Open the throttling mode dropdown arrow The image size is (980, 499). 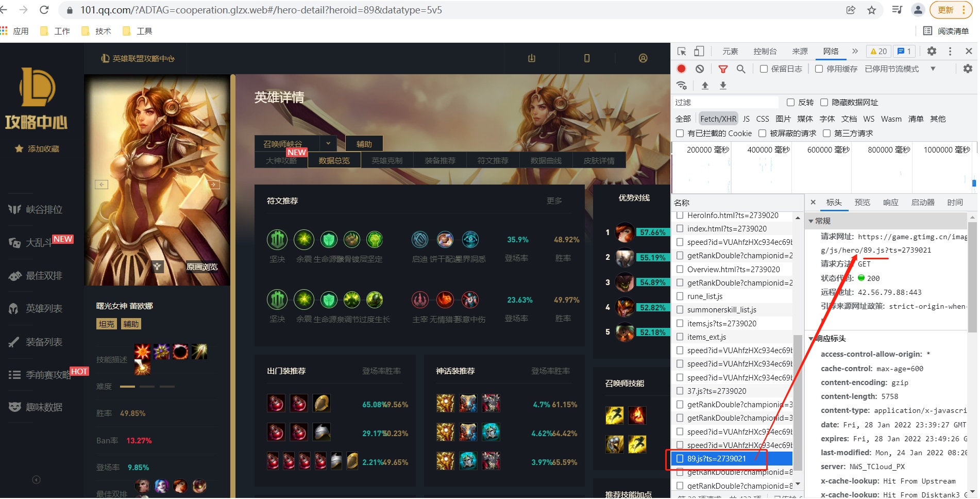pyautogui.click(x=933, y=69)
